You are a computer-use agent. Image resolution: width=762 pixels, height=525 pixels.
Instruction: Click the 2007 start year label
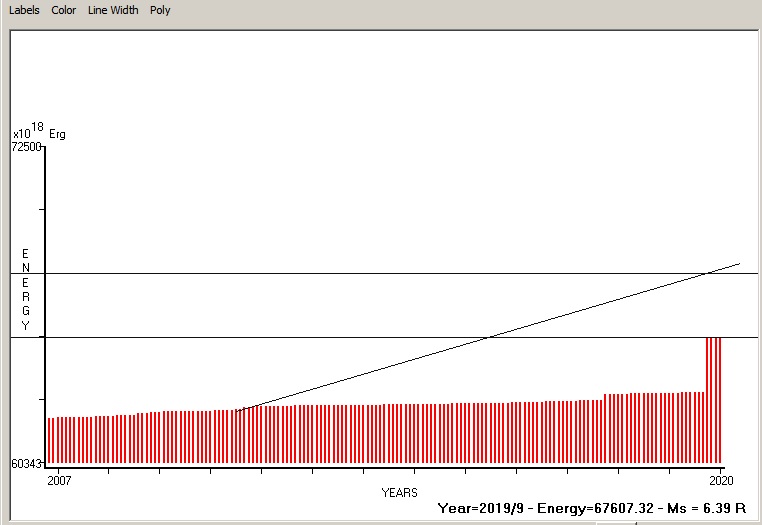coord(59,481)
